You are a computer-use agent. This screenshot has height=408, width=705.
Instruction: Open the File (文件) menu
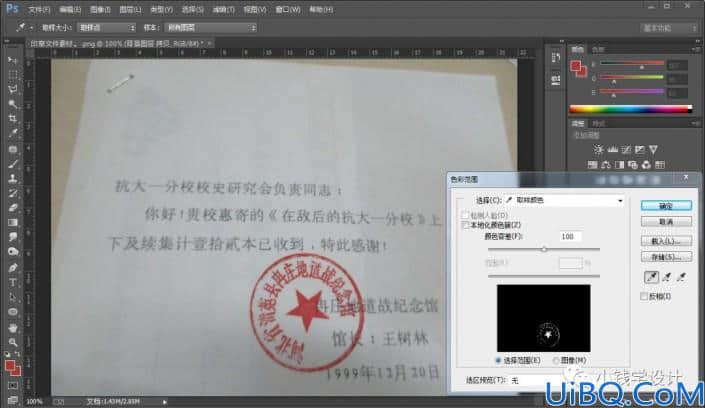[x=40, y=9]
